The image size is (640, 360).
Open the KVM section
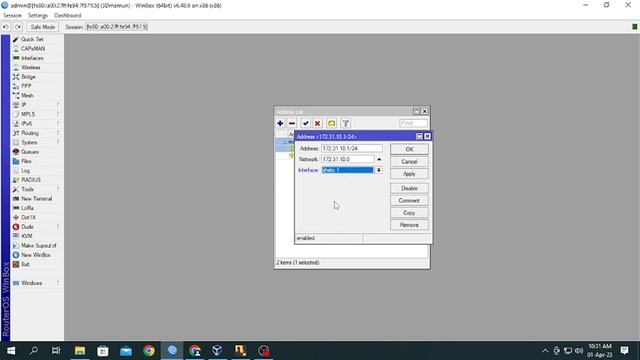(x=27, y=236)
